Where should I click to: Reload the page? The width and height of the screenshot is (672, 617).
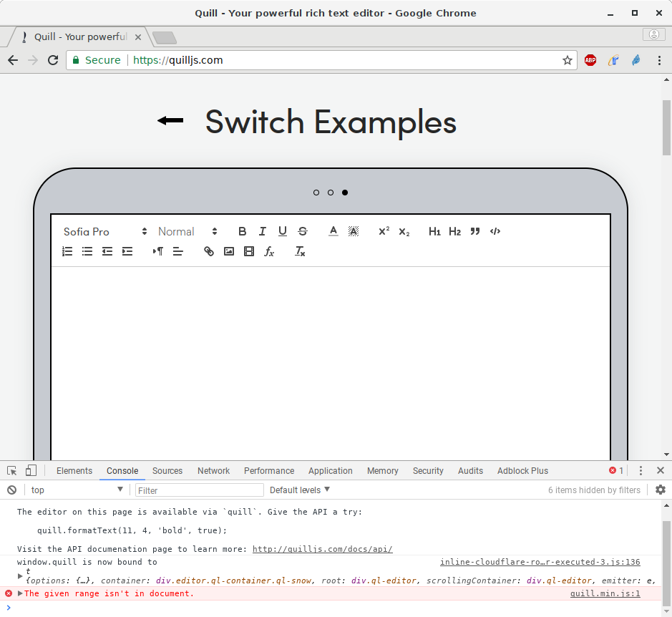point(53,60)
